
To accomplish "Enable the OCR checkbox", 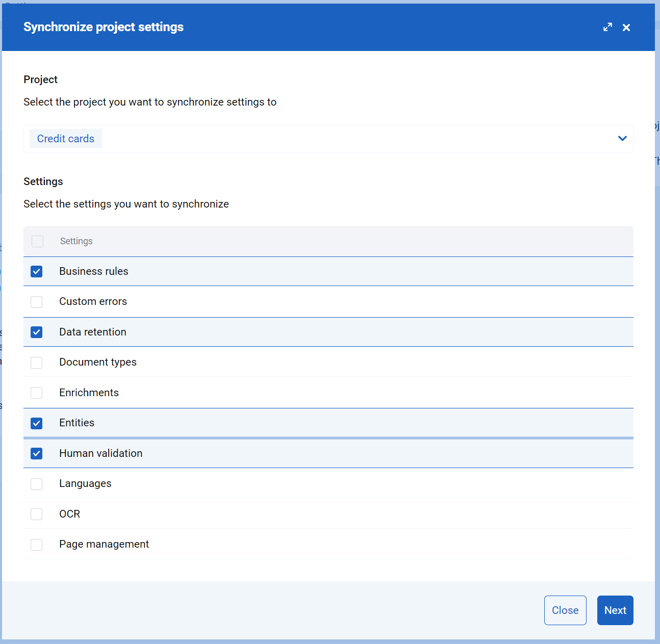I will 36,514.
